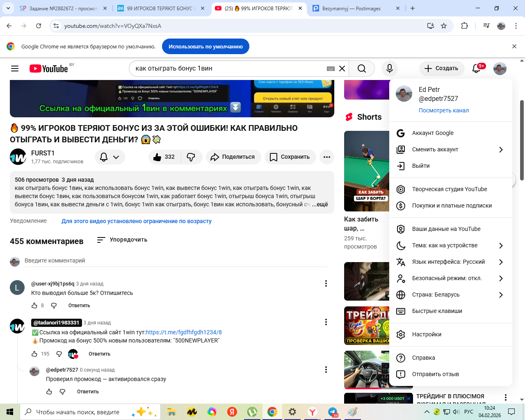Open more actions for the video
The height and width of the screenshot is (420, 525).
(x=327, y=157)
